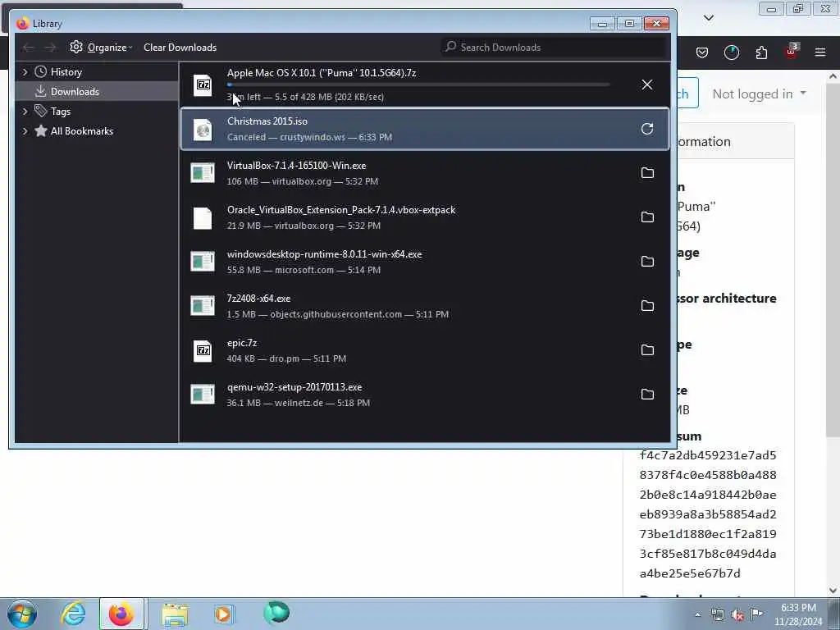Open Firefox Pocket in browser toolbar
The width and height of the screenshot is (840, 630).
pos(702,52)
